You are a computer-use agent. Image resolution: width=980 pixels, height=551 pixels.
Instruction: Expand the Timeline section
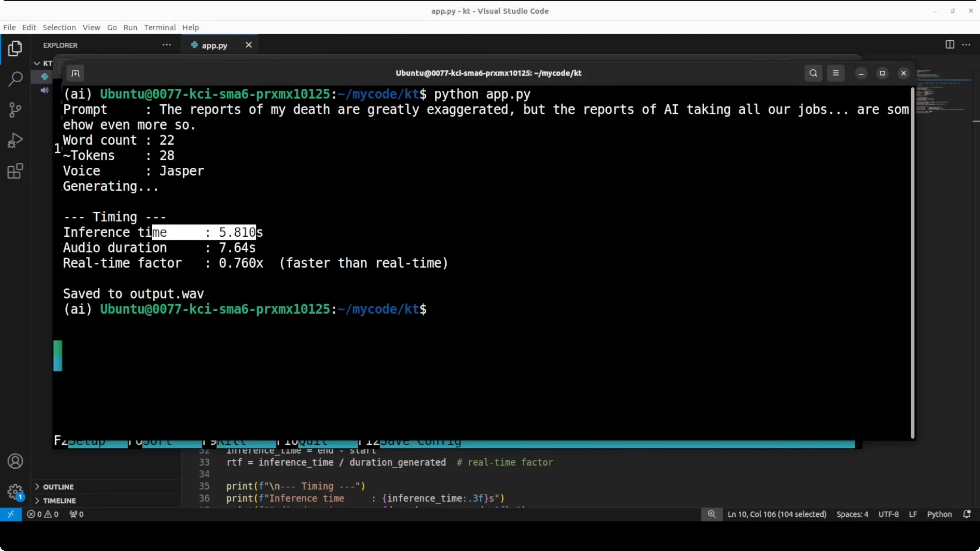(59, 500)
